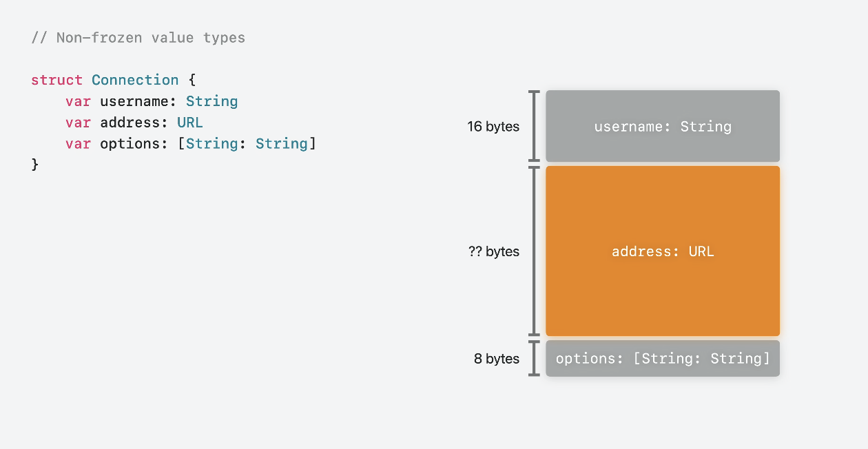Select the "var address: URL" code line
Screen dimensions: 868x449
point(134,123)
